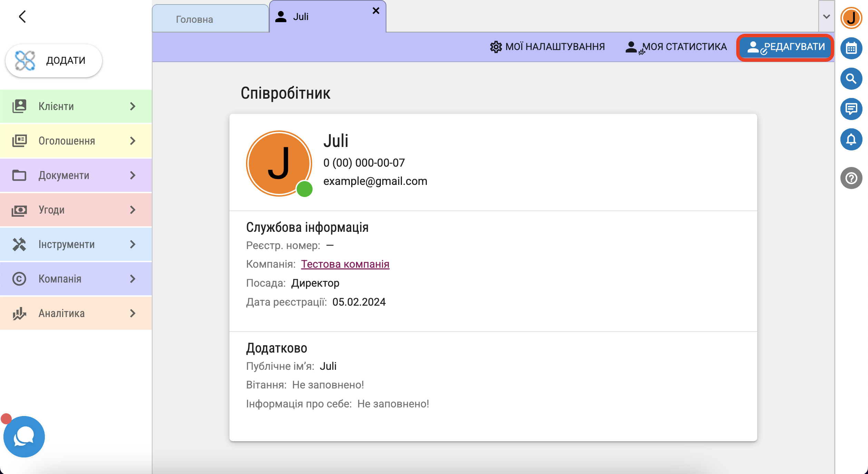Open the calendar icon in right sidebar
Viewport: 868px width, 474px height.
[851, 48]
